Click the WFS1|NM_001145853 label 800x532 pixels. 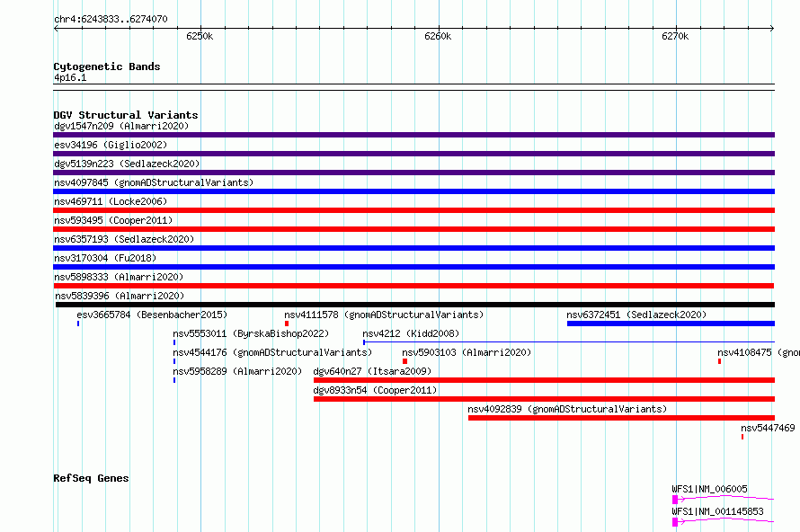click(x=718, y=511)
